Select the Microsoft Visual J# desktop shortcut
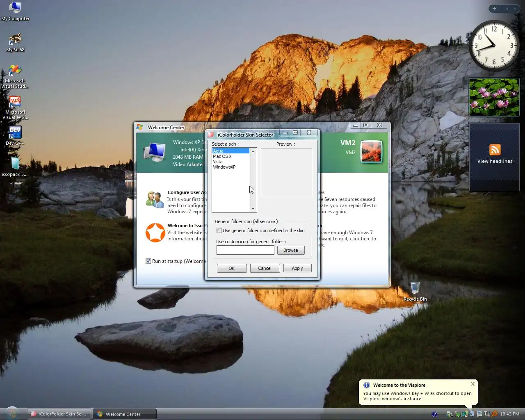The width and height of the screenshot is (525, 420). 15,107
